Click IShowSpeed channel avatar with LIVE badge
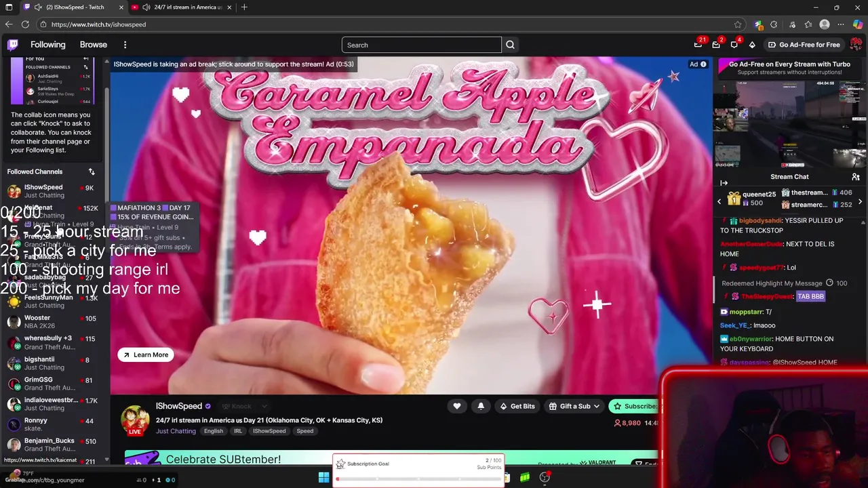868x488 pixels. (135, 420)
